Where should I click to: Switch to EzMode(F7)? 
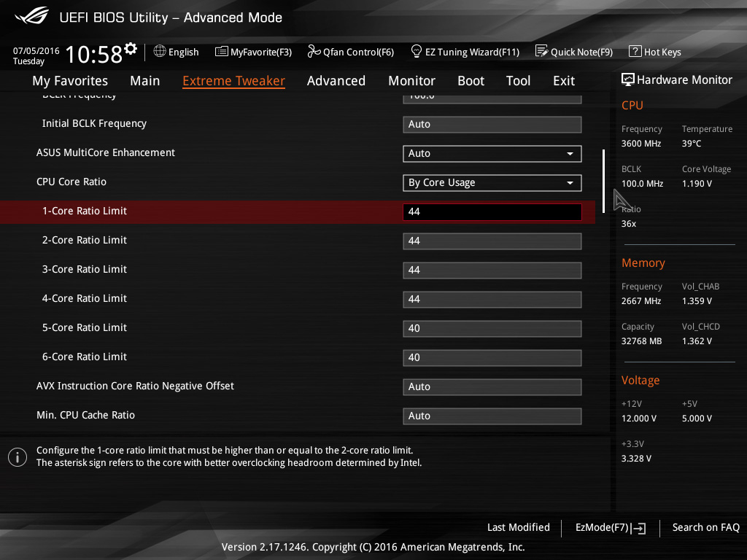602,528
